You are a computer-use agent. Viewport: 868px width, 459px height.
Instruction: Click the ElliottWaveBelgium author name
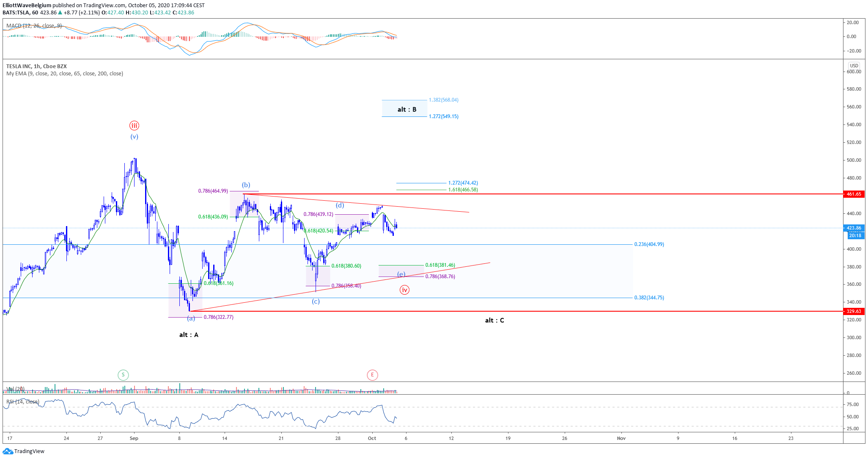(x=27, y=6)
